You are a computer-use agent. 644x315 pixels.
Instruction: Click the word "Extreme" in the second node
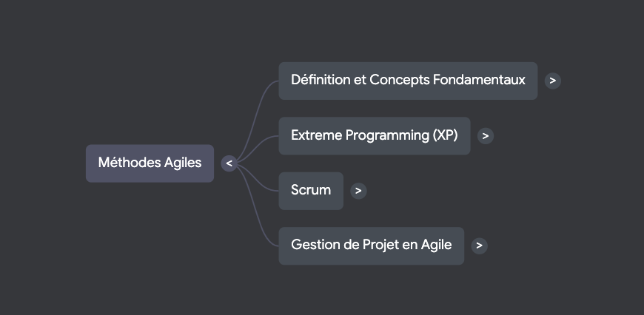[317, 136]
